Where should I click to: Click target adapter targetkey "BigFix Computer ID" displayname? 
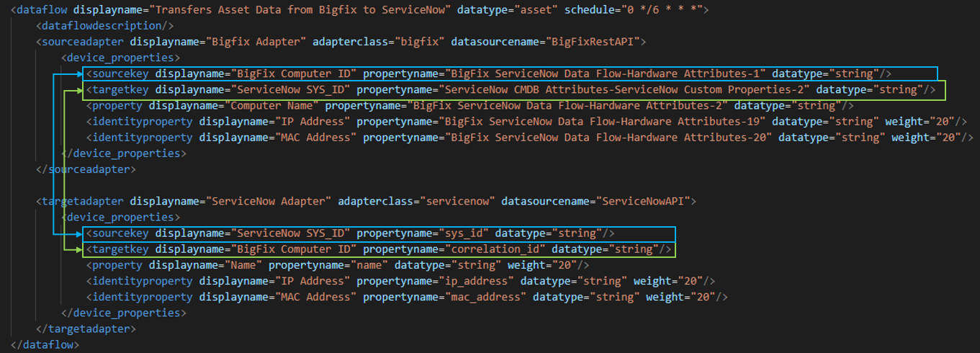point(293,249)
